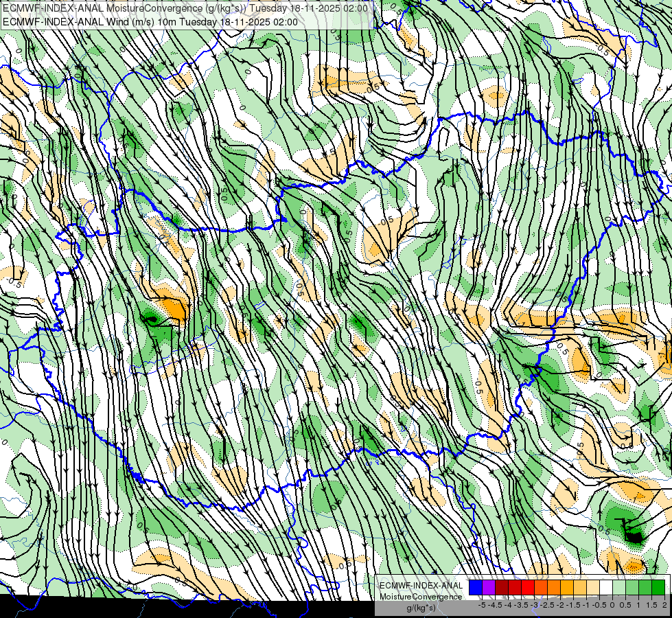
Task: Click the legend tick value 2
Action: click(x=664, y=605)
